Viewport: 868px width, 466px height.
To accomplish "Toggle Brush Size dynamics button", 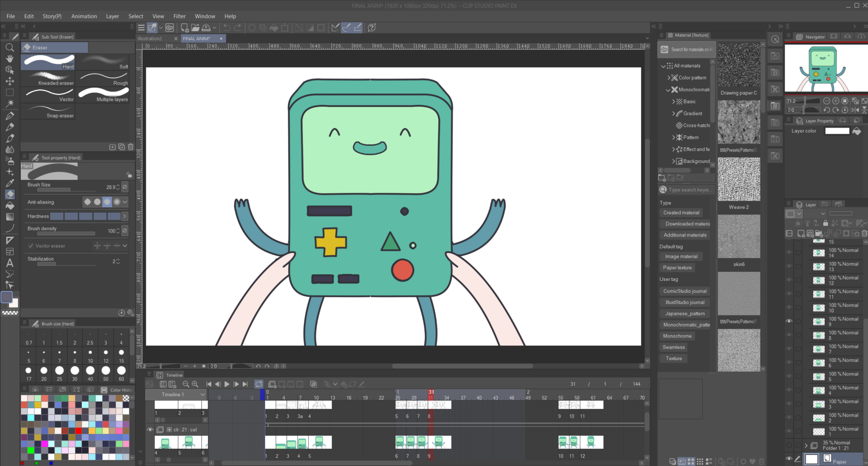I will 125,187.
